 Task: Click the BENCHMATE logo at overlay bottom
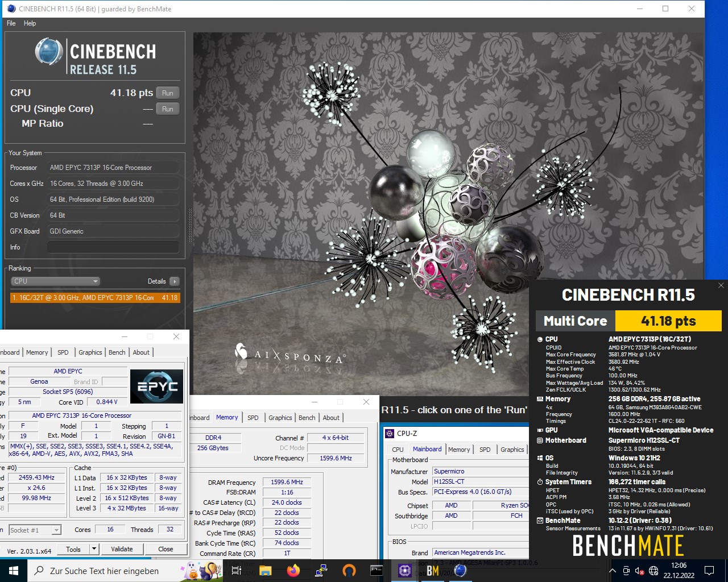628,546
